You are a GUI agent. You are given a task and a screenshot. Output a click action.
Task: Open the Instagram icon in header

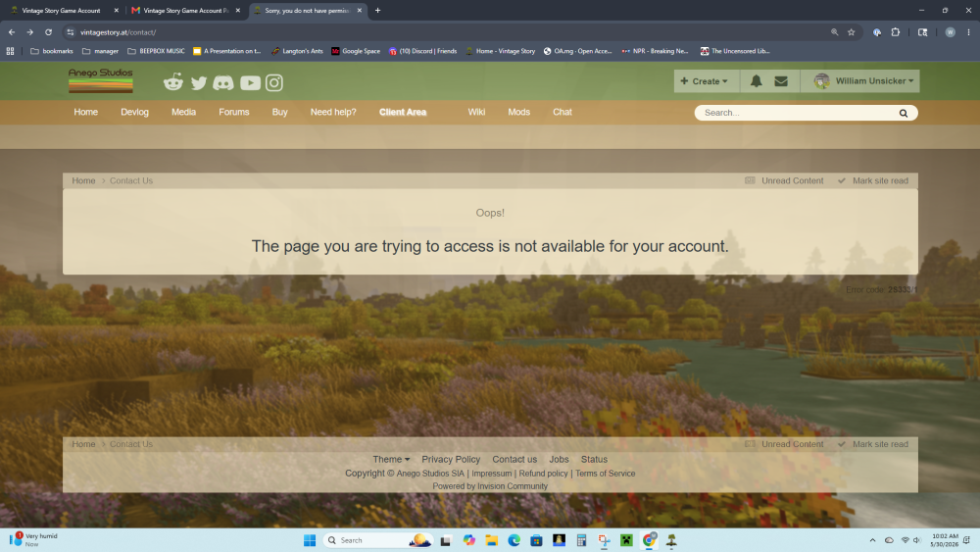(273, 82)
